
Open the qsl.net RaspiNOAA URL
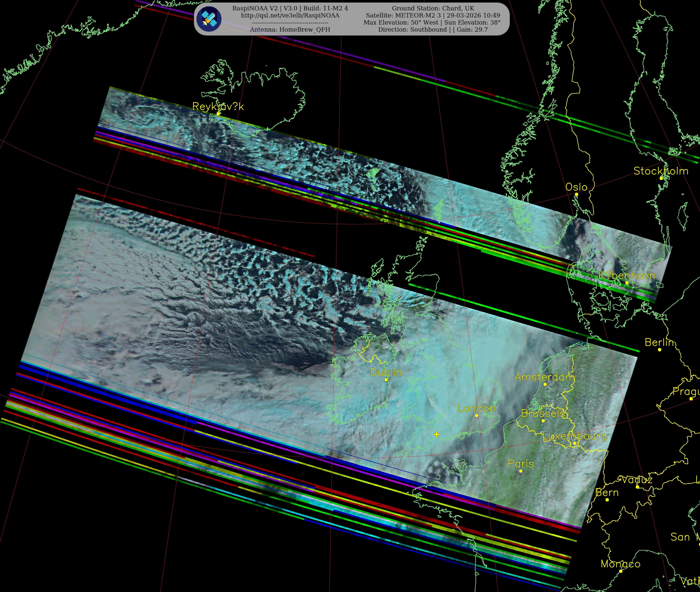[290, 15]
